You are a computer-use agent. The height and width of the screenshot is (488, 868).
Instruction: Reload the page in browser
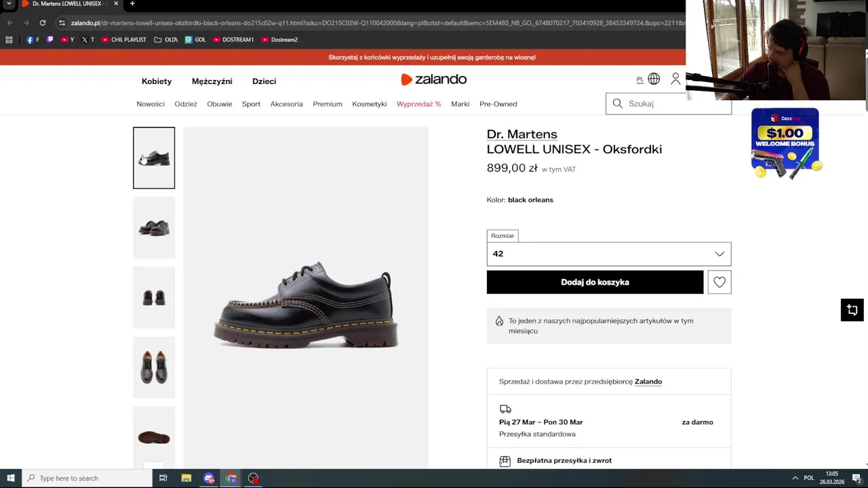42,22
